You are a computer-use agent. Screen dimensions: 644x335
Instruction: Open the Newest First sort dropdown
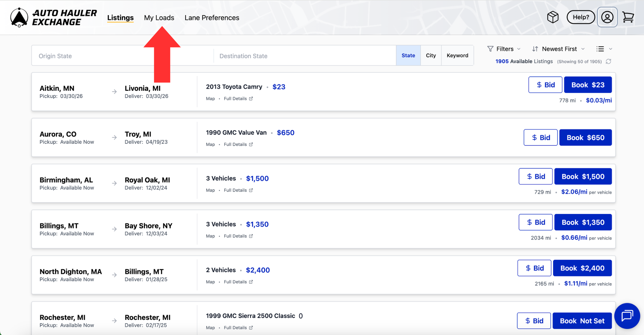coord(558,49)
